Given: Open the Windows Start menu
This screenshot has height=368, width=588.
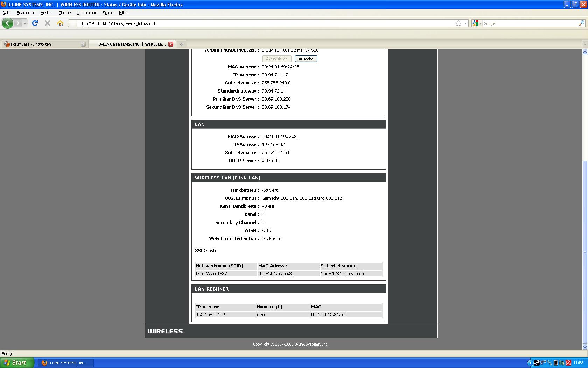Looking at the screenshot, I should pos(17,363).
